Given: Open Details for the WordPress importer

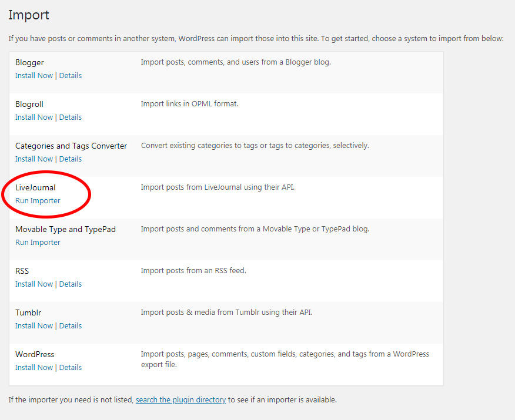Looking at the screenshot, I should pos(70,367).
